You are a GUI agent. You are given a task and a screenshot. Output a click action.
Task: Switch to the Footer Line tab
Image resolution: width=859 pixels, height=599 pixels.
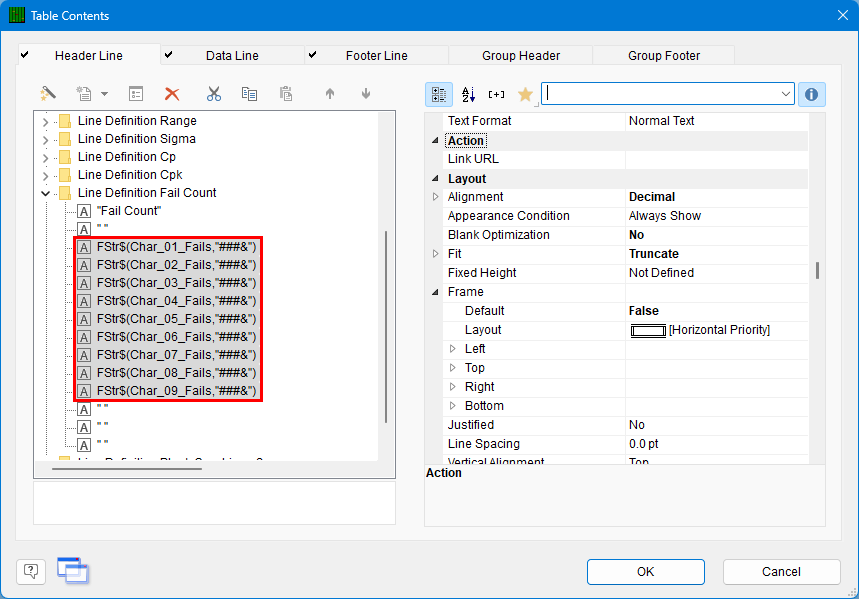(x=377, y=55)
